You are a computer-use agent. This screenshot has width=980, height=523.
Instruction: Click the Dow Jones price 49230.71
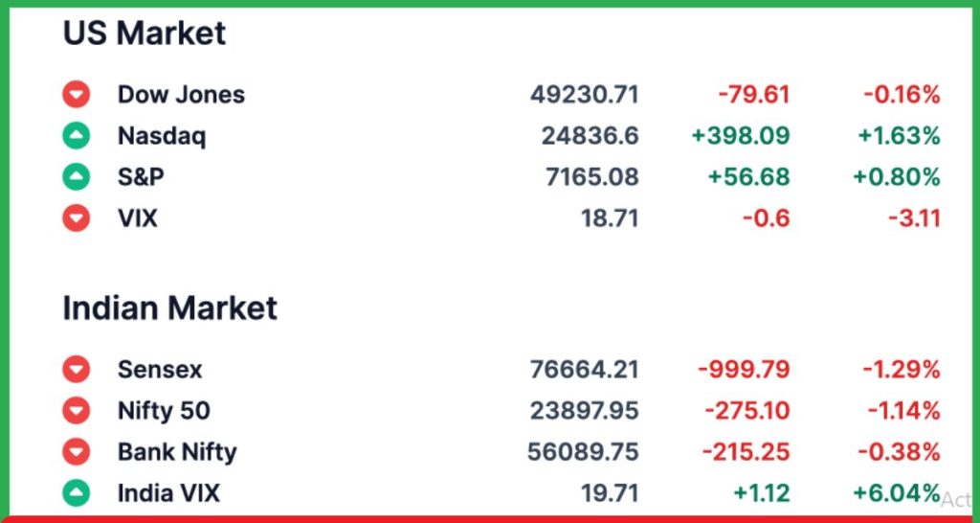(x=584, y=95)
